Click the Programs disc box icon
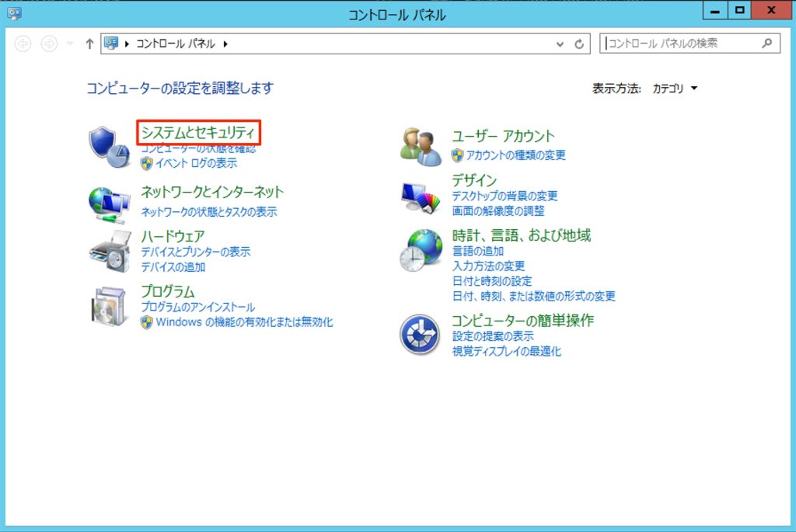796x532 pixels. click(x=109, y=306)
